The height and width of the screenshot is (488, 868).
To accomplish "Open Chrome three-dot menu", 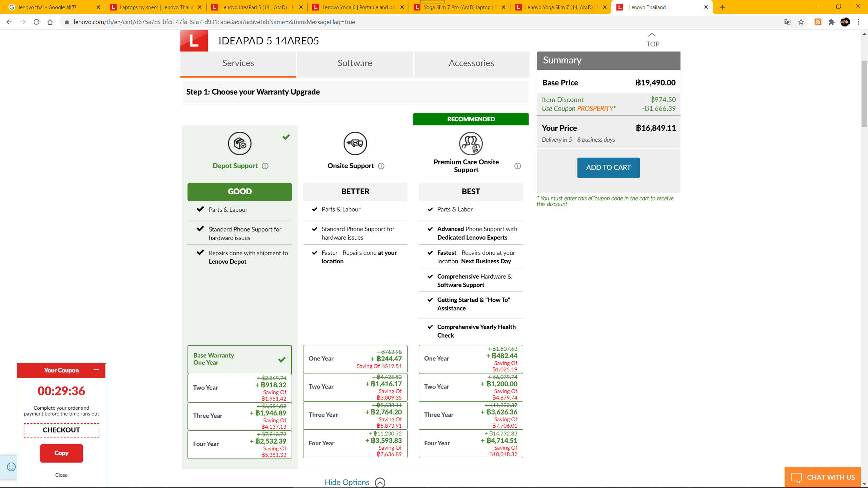I will [x=859, y=22].
